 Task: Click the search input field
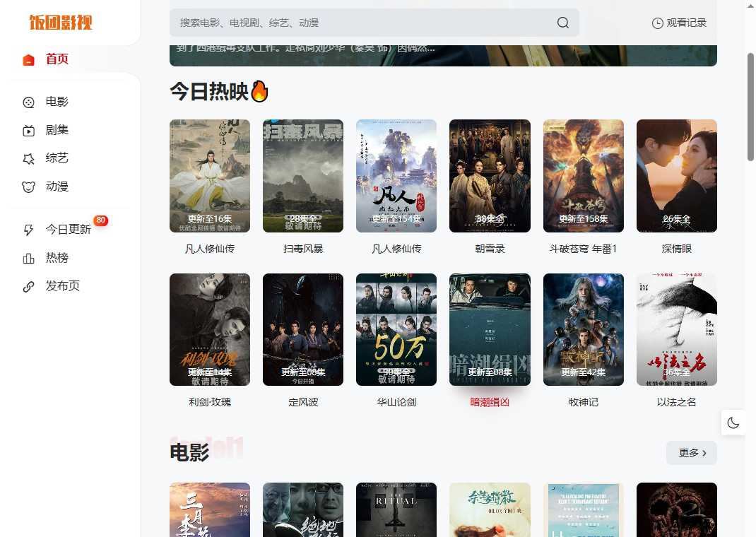353,23
